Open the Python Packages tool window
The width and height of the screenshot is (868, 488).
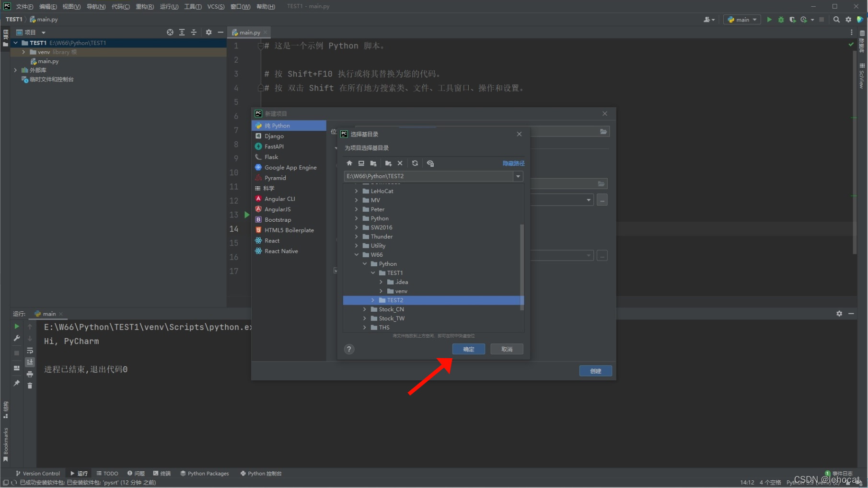[205, 473]
